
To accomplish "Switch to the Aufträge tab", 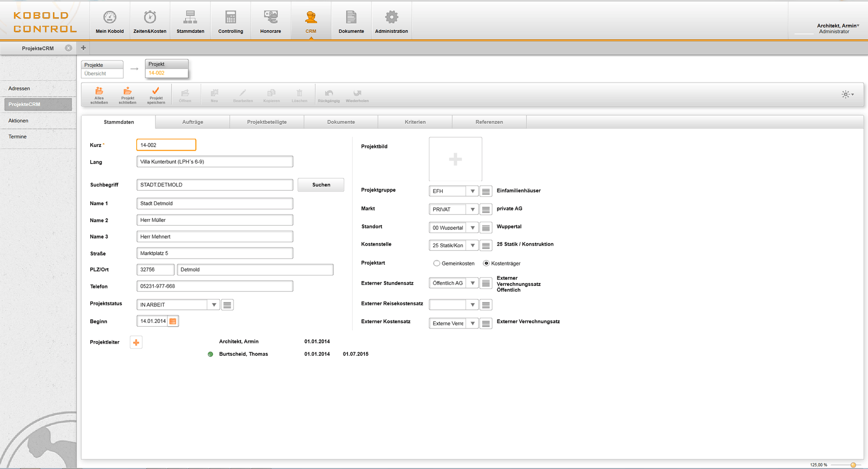I will tap(192, 122).
